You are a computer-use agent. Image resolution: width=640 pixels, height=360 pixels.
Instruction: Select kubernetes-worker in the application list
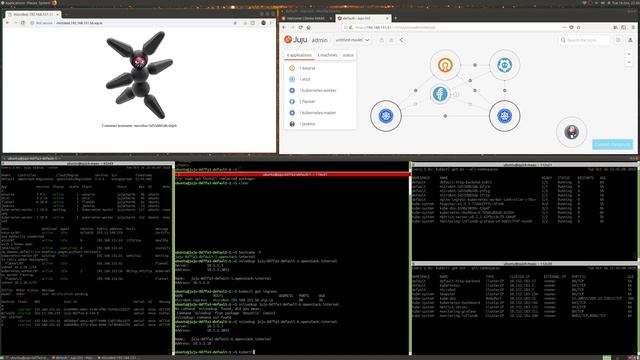coord(320,90)
